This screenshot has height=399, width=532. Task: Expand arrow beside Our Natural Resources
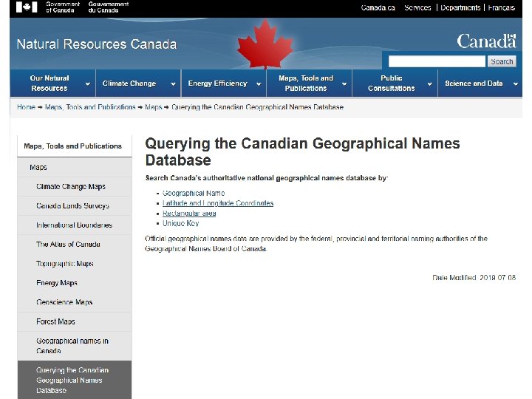(x=87, y=83)
